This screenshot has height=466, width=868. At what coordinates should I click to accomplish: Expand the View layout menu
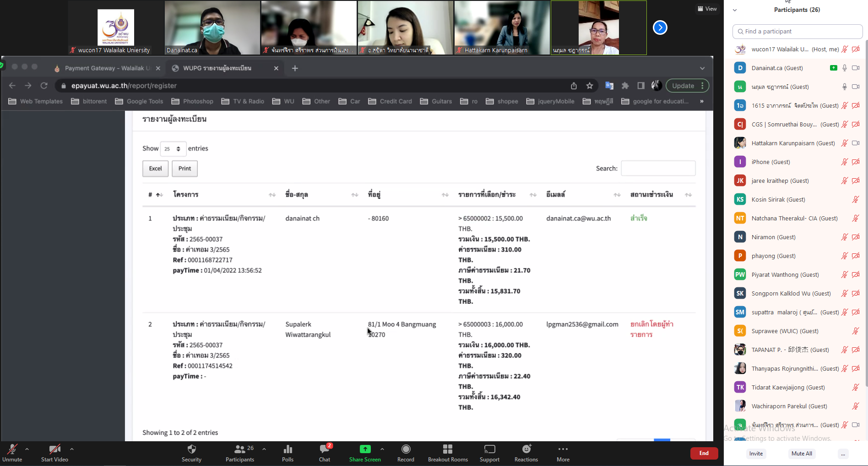pyautogui.click(x=707, y=9)
